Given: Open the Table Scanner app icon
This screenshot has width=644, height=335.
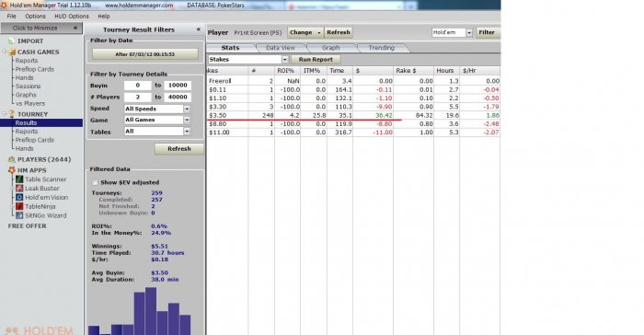Looking at the screenshot, I should [x=19, y=179].
